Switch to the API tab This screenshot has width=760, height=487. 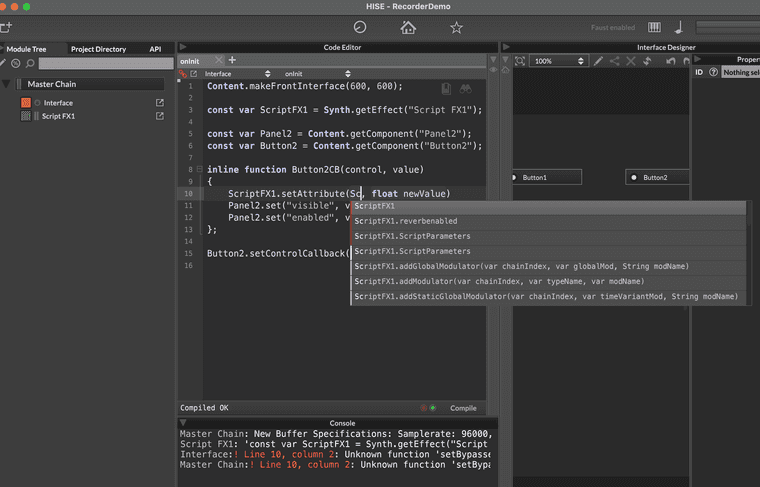tap(155, 48)
